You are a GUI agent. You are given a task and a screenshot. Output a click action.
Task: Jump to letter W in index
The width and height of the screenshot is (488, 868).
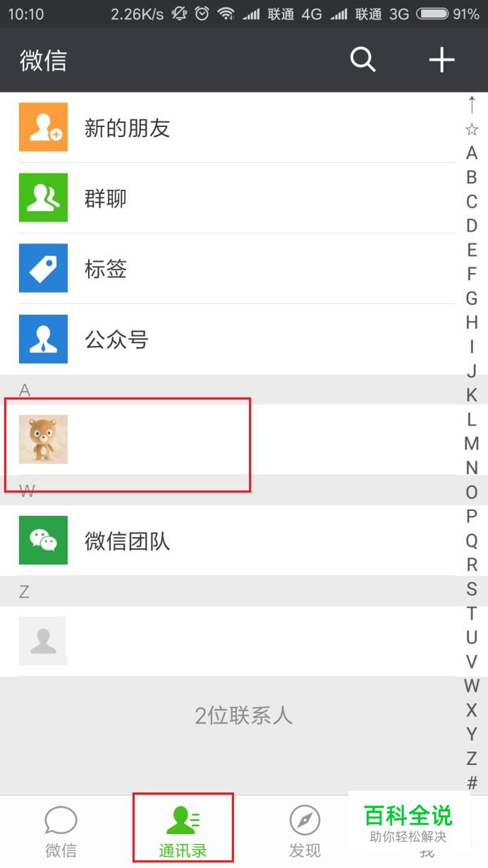pyautogui.click(x=472, y=686)
